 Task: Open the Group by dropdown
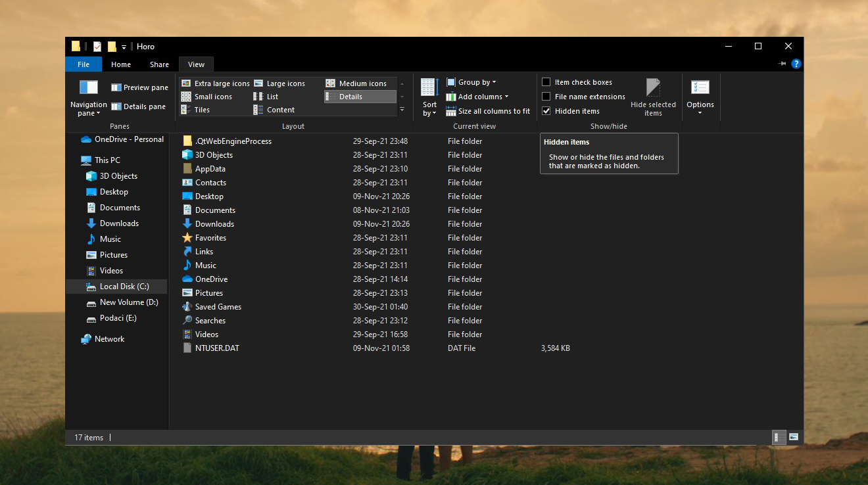coord(475,81)
